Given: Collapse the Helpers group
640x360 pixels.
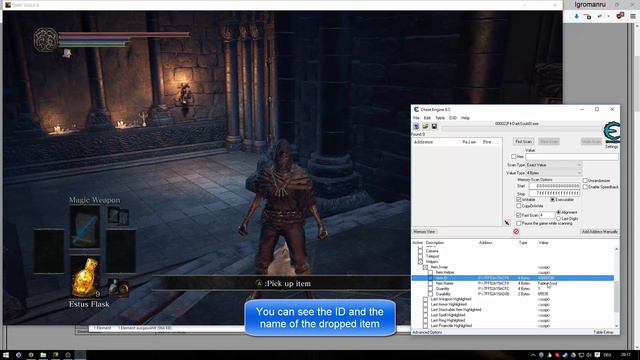Looking at the screenshot, I should coord(420,262).
